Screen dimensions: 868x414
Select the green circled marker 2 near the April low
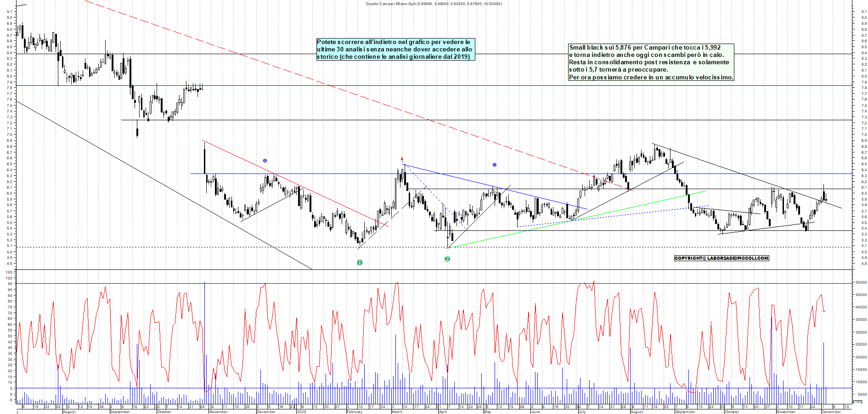[x=447, y=258]
